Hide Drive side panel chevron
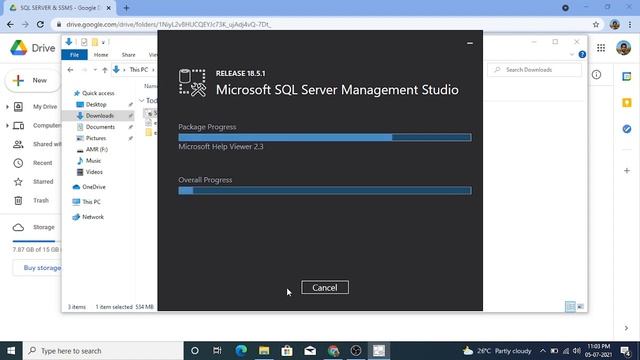 (x=627, y=328)
